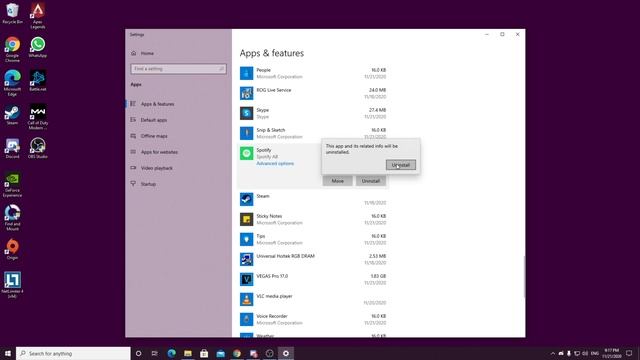Open Recycle Bin desktop icon
Viewport: 640px width, 360px height.
(x=12, y=13)
